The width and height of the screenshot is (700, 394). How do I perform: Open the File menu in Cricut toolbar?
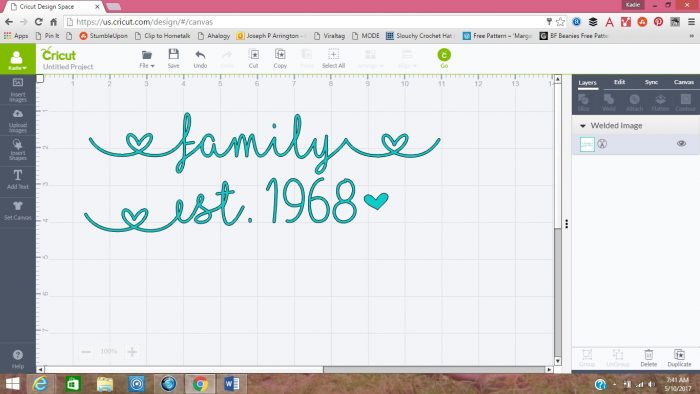[146, 59]
